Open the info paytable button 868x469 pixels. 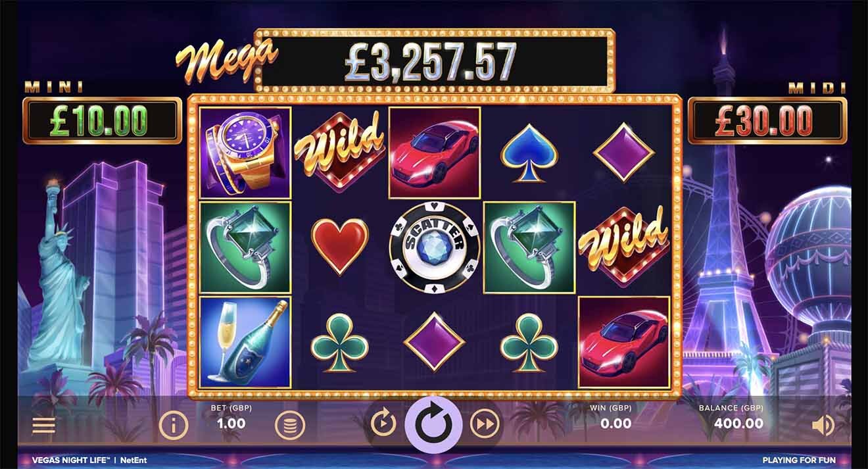coord(174,426)
